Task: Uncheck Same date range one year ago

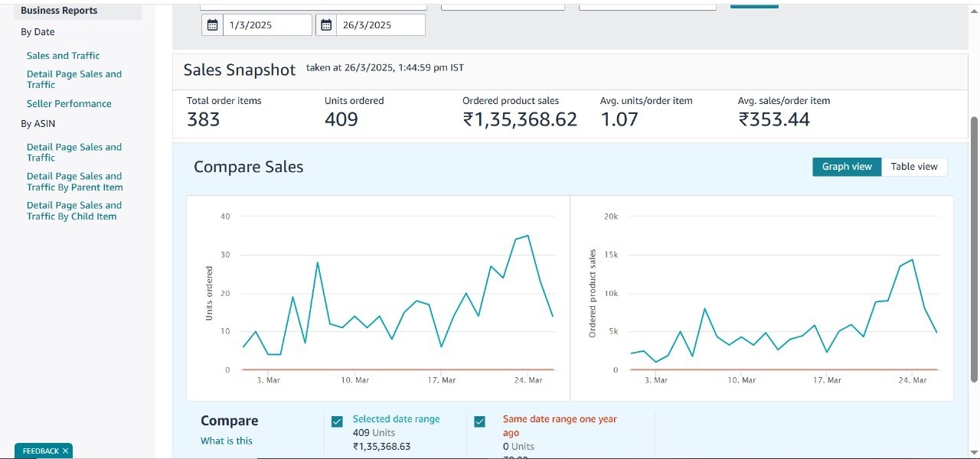Action: tap(480, 422)
